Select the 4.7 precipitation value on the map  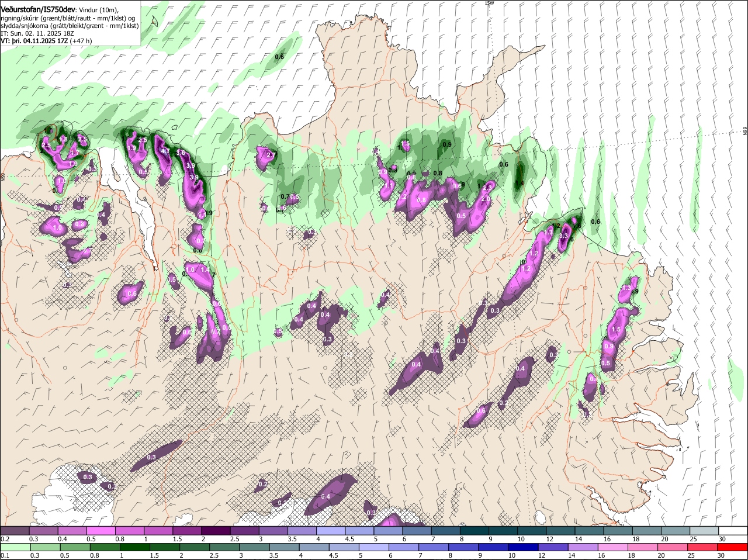coord(165,151)
